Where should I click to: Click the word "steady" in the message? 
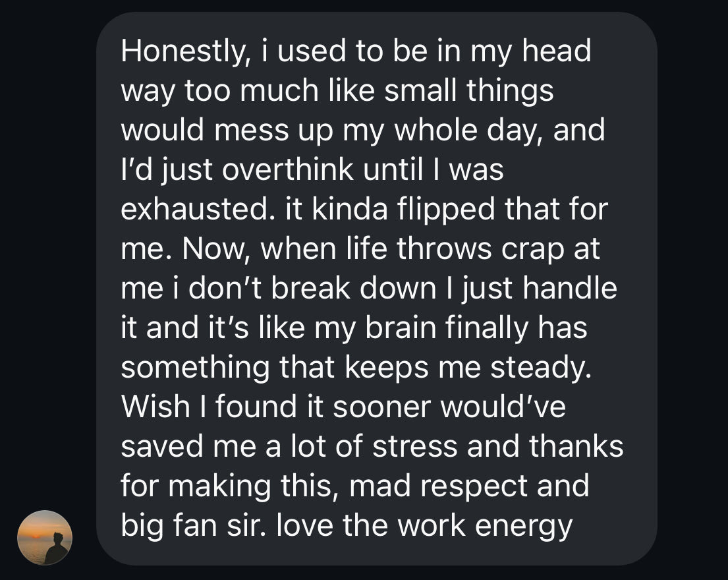[x=537, y=368]
